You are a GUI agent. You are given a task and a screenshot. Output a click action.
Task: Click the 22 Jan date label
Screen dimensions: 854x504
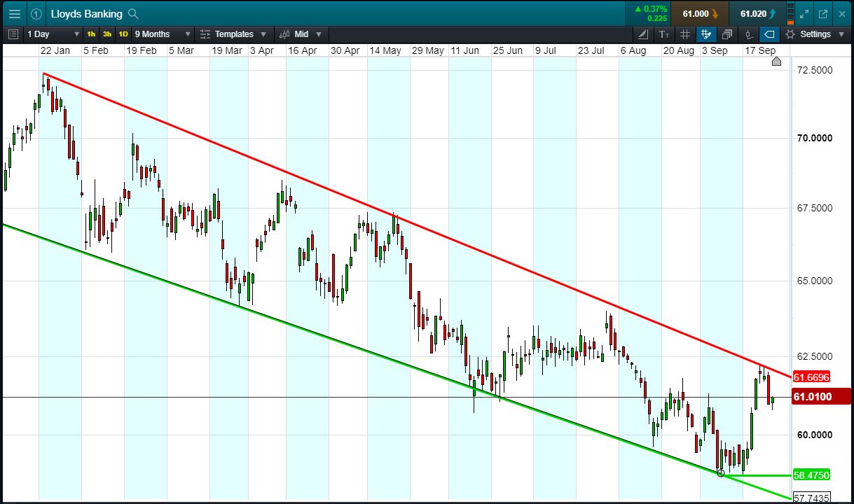tap(55, 50)
